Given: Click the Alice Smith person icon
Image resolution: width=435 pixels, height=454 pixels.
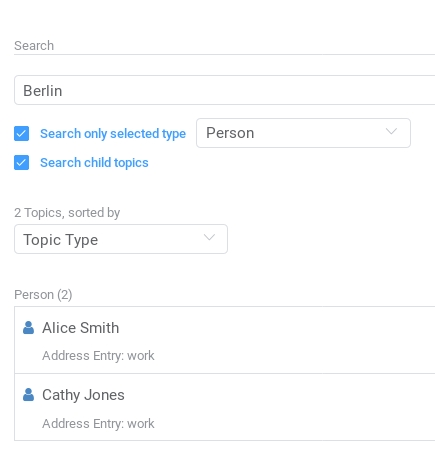Looking at the screenshot, I should point(28,328).
